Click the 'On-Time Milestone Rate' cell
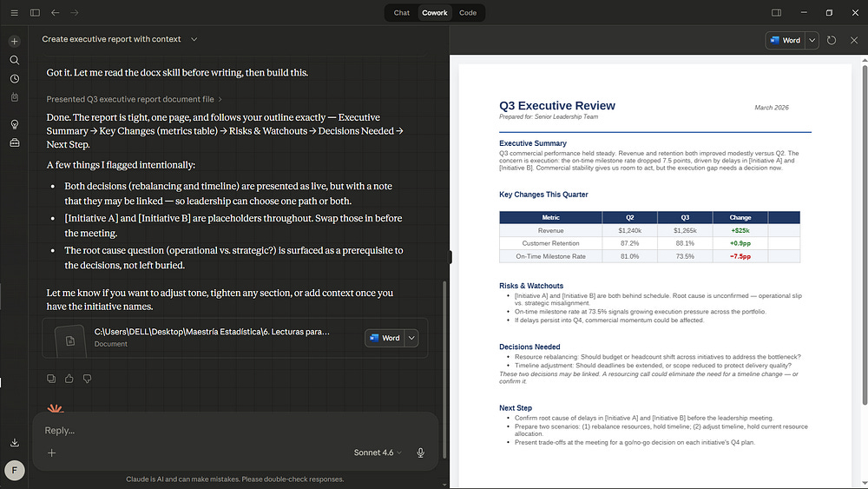 pyautogui.click(x=550, y=256)
